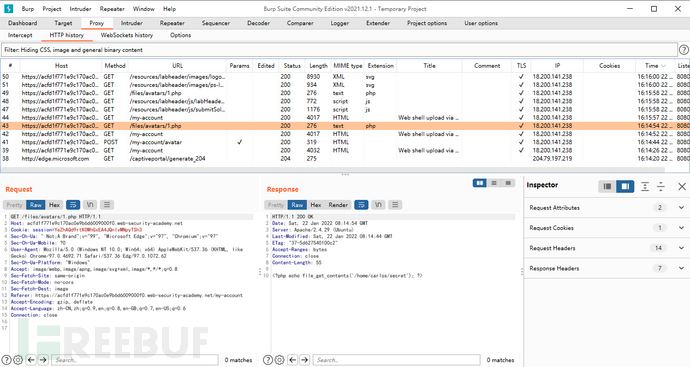Select side-by-side request/response layout icon
This screenshot has width=690, height=367.
(479, 183)
